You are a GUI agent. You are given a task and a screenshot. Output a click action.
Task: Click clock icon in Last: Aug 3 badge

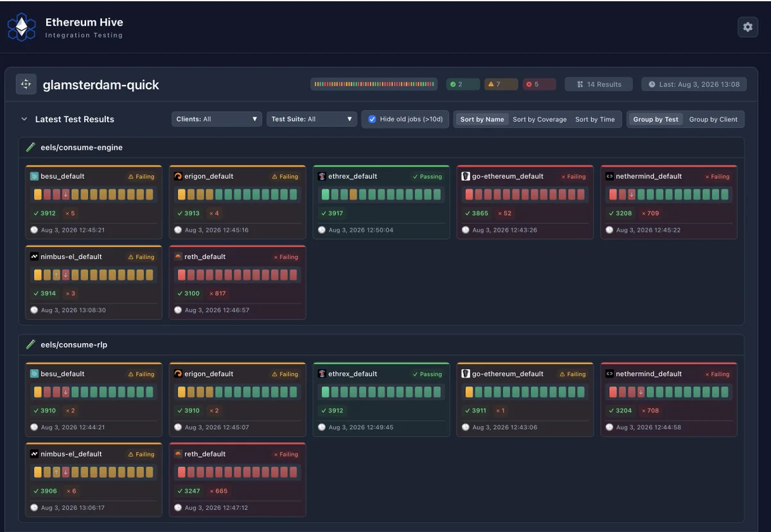tap(652, 84)
